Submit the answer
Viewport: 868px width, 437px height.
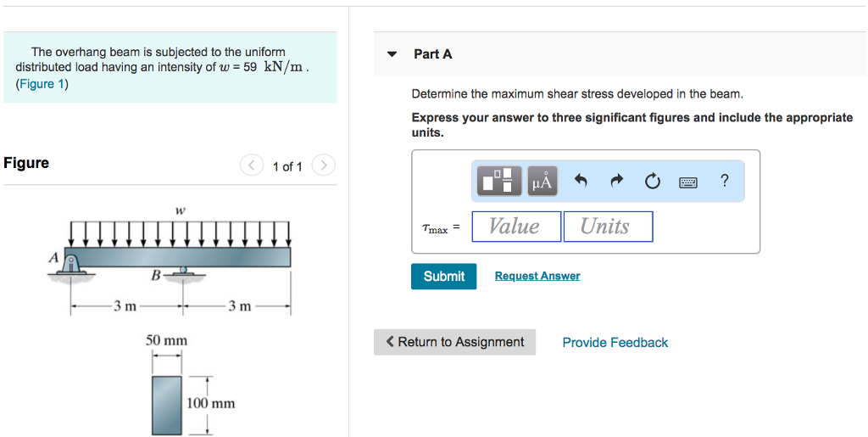(x=443, y=277)
